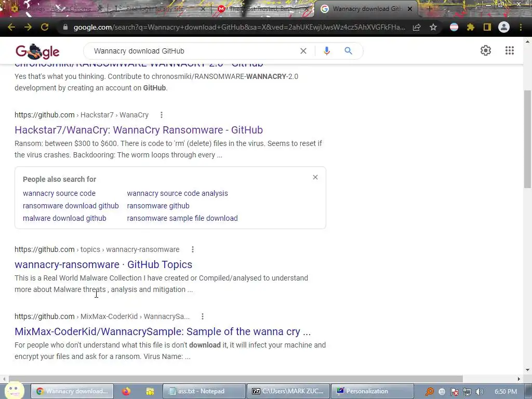Toggle the Chrome side panel
The image size is (532, 399).
pos(487,27)
